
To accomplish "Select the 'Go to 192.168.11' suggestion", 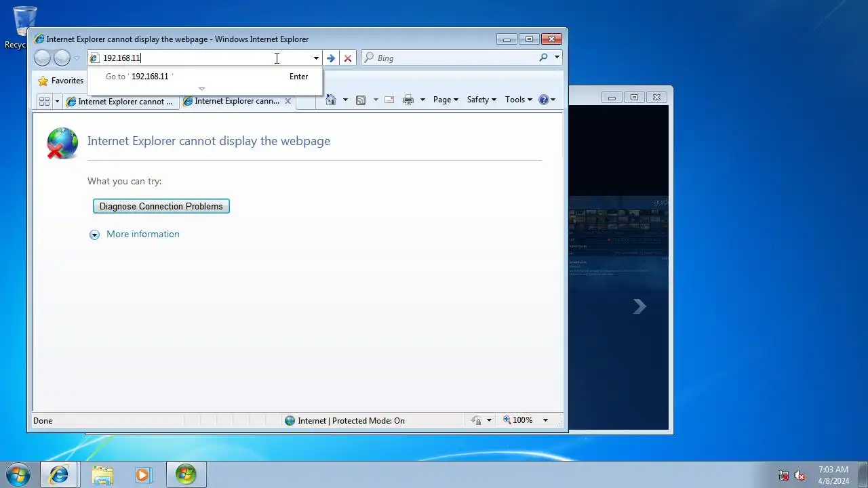I will click(x=205, y=77).
